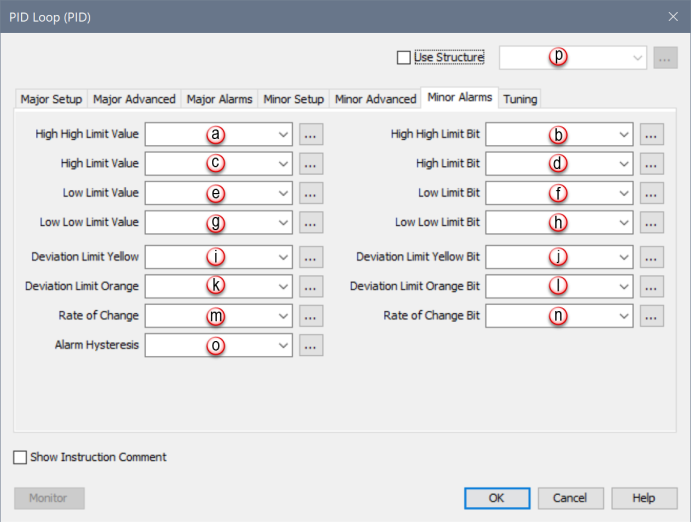Open the Tuning tab
The width and height of the screenshot is (691, 522).
click(520, 99)
